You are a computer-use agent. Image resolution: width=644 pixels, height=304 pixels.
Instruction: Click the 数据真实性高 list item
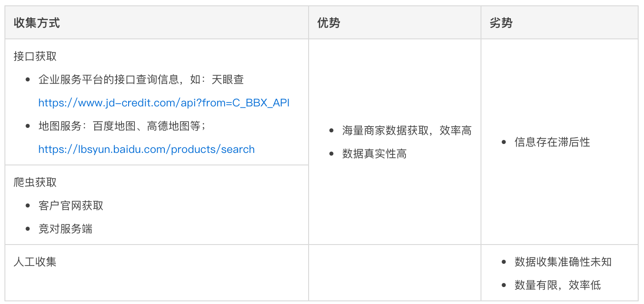pyautogui.click(x=374, y=154)
